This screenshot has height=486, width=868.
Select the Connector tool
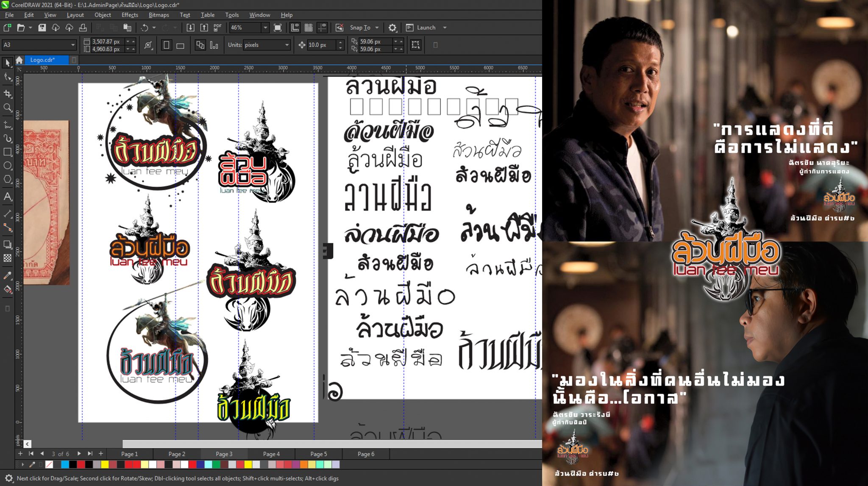tap(7, 228)
